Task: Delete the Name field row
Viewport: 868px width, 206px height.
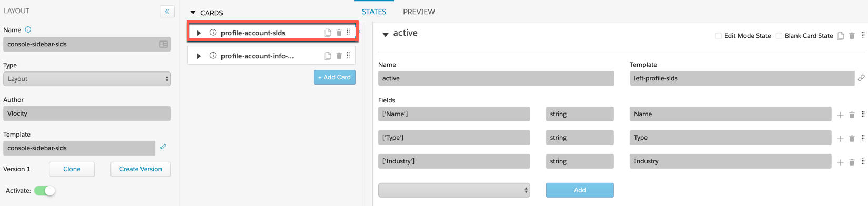Action: pyautogui.click(x=852, y=115)
